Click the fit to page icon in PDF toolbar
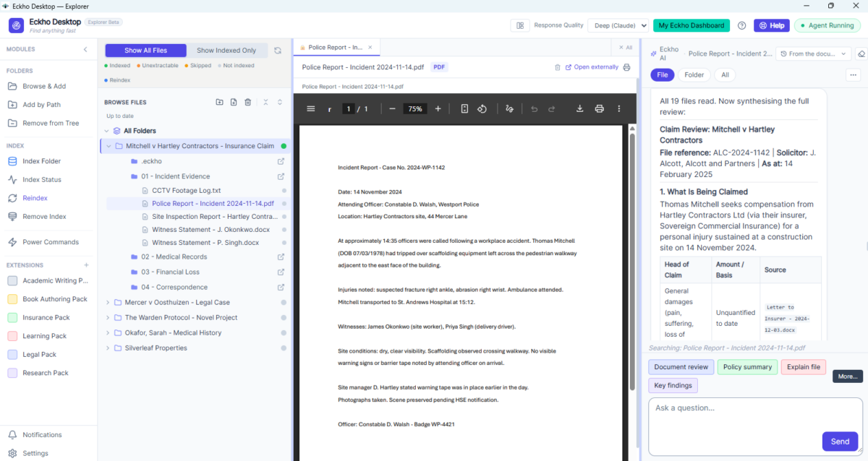This screenshot has height=461, width=868. tap(464, 108)
